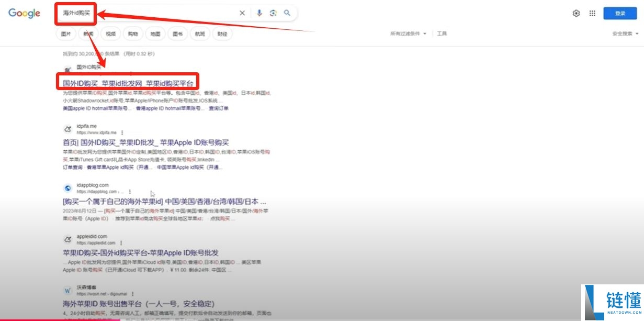Click the idappblog.com site name text
The image size is (644, 321).
click(93, 185)
